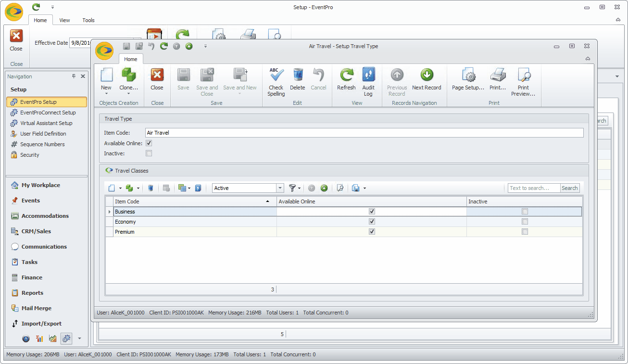The width and height of the screenshot is (628, 364).
Task: Close the Travel Type record via ribbon
Action: (x=157, y=79)
